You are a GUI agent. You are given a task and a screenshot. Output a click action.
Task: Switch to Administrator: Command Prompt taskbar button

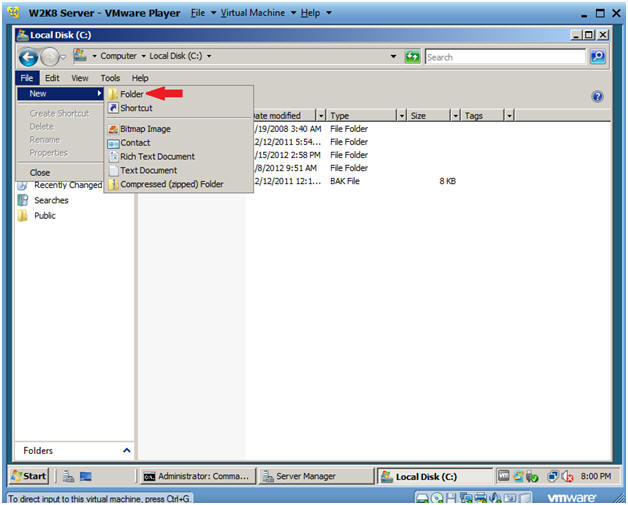click(198, 476)
